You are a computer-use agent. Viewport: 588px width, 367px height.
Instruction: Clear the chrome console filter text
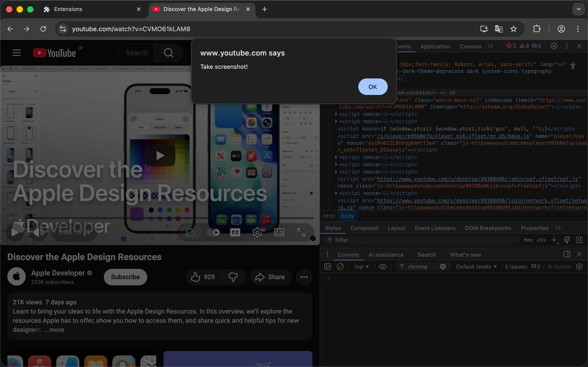[x=443, y=267]
